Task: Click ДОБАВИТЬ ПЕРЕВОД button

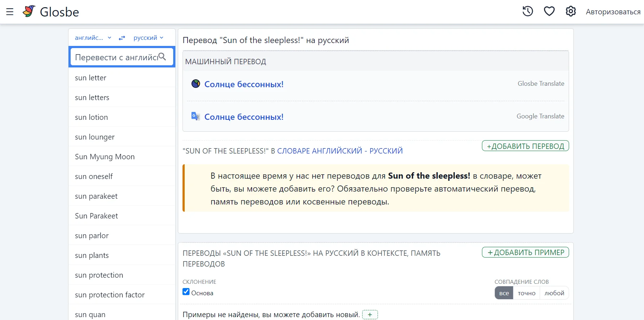Action: coord(525,146)
